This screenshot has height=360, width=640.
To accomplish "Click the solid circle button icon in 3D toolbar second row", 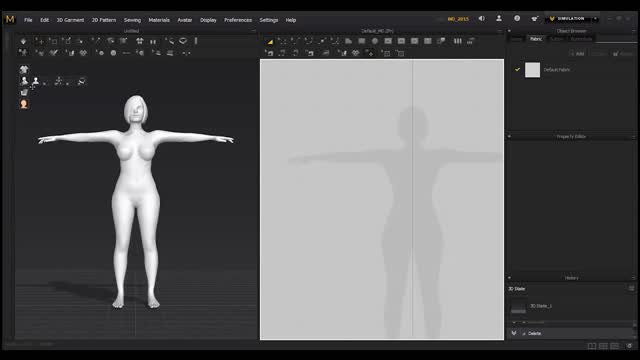I will 113,53.
